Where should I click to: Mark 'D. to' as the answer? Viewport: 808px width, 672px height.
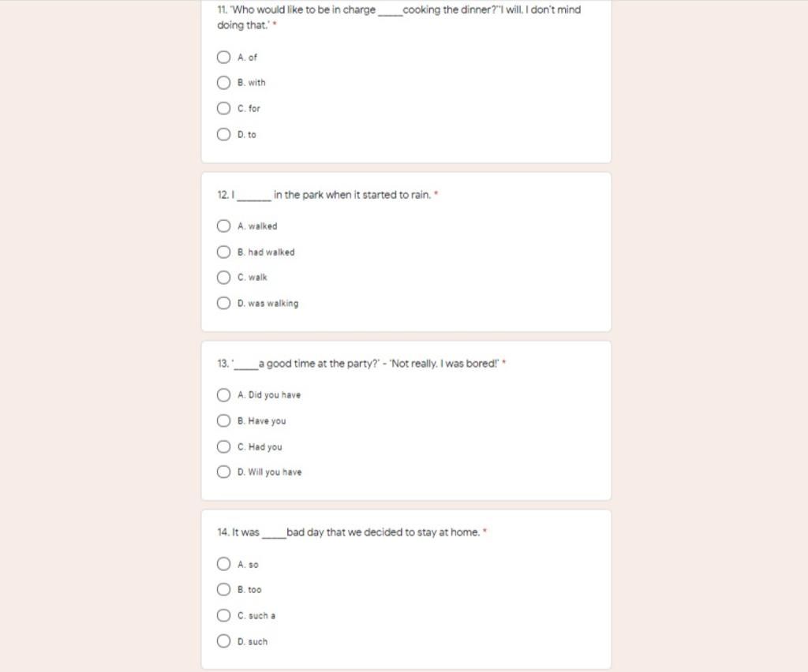click(224, 135)
